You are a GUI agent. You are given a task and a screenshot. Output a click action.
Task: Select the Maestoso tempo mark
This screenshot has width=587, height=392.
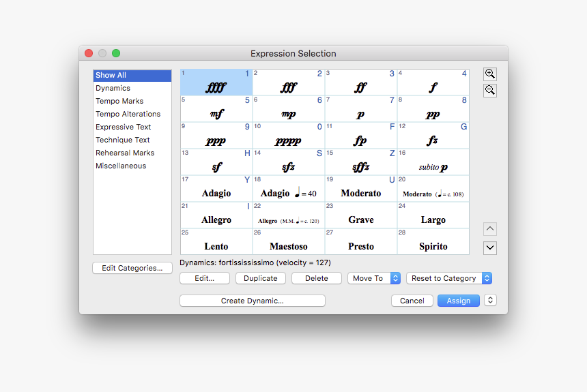coord(289,241)
